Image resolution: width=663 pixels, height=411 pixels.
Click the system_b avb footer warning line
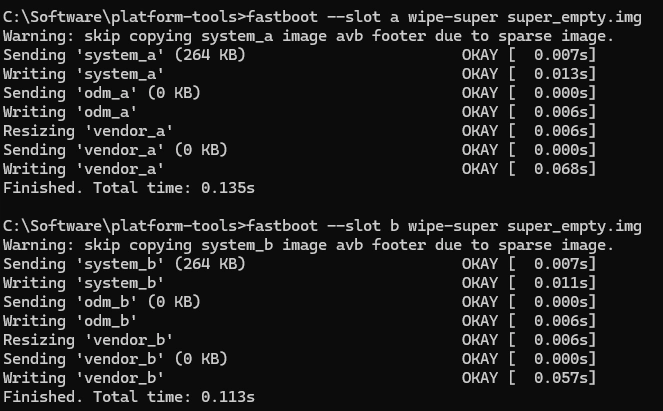click(308, 245)
